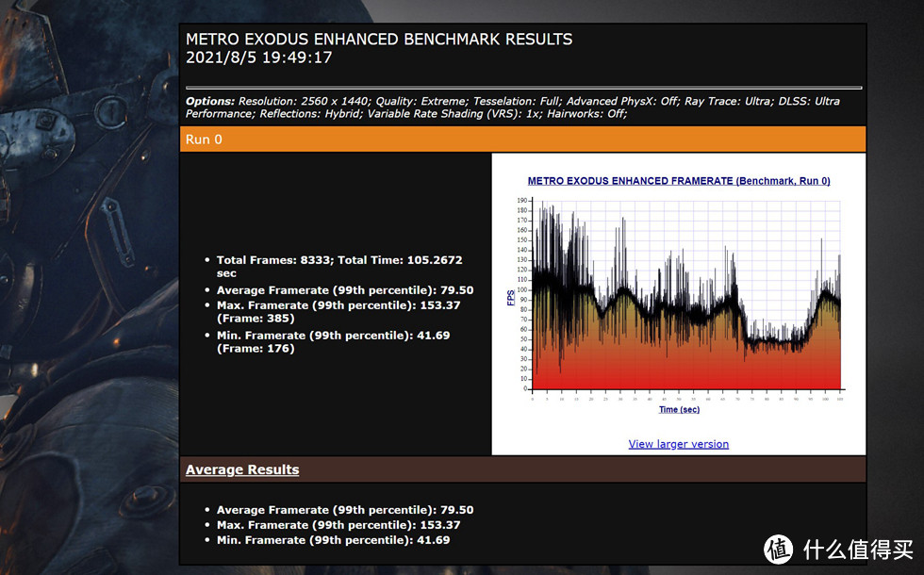Open the 'View larger version' link

pos(678,444)
